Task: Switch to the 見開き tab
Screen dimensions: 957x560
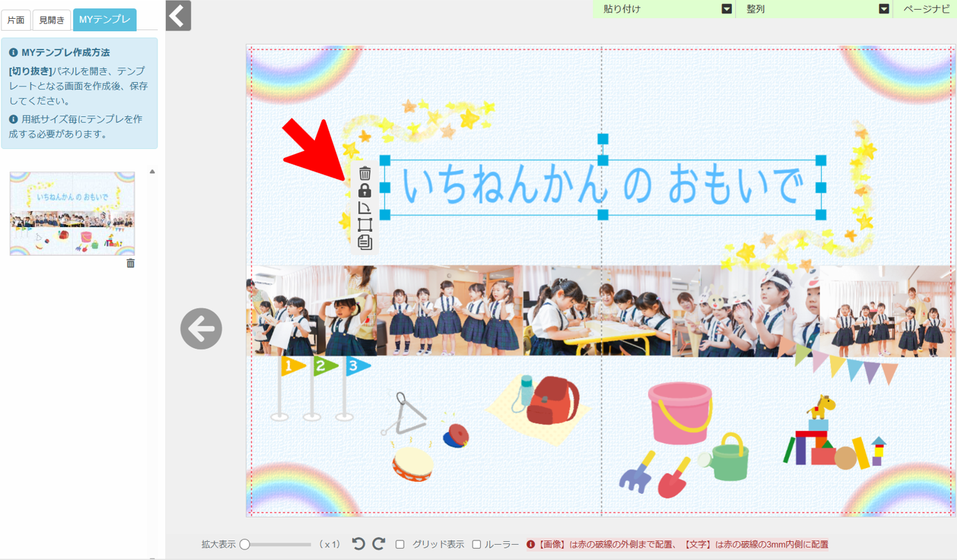Action: (x=52, y=20)
